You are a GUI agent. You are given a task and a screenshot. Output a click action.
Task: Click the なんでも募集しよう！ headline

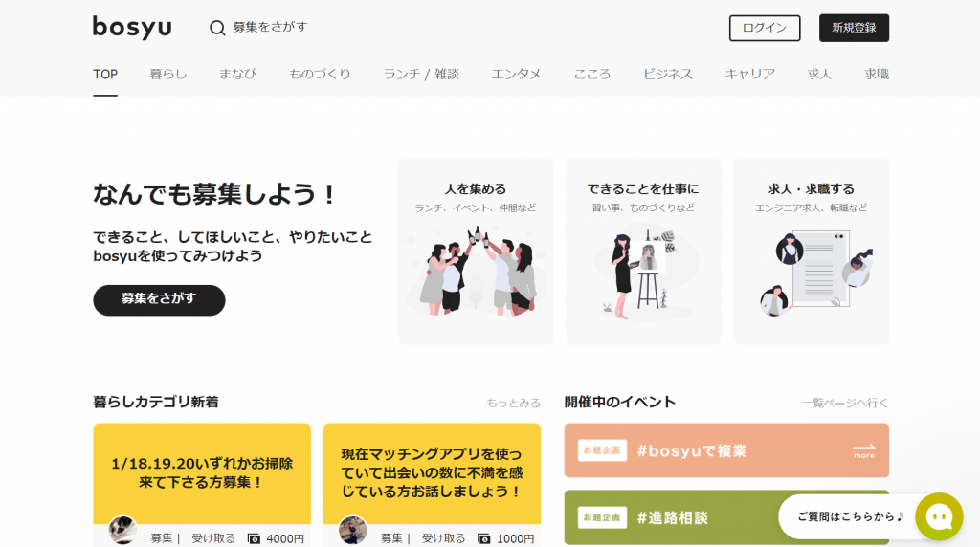pos(215,194)
